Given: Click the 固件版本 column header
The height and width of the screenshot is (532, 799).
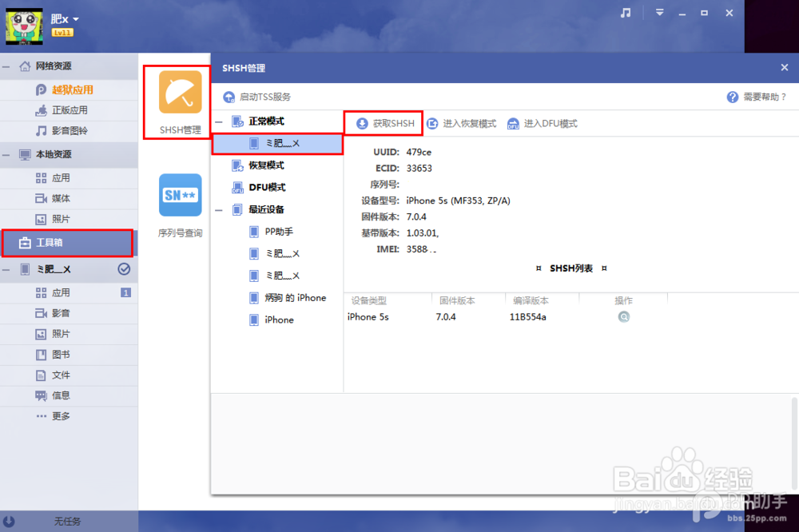Looking at the screenshot, I should [457, 300].
